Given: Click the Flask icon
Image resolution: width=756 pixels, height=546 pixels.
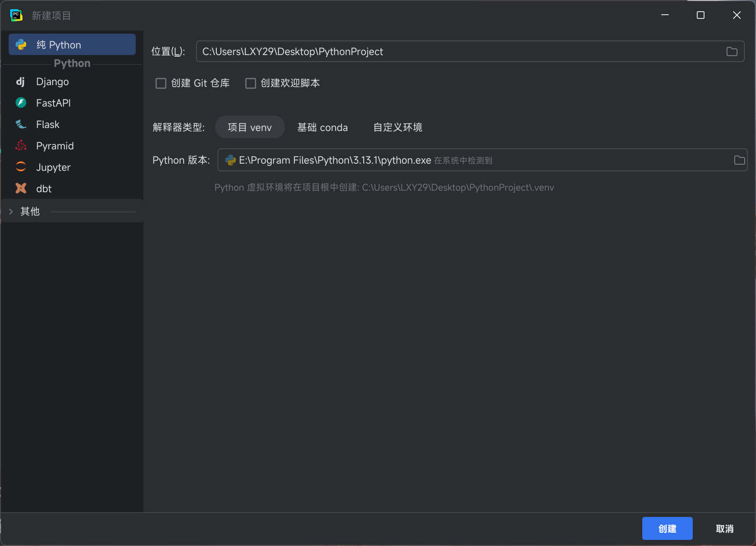Looking at the screenshot, I should coord(21,124).
